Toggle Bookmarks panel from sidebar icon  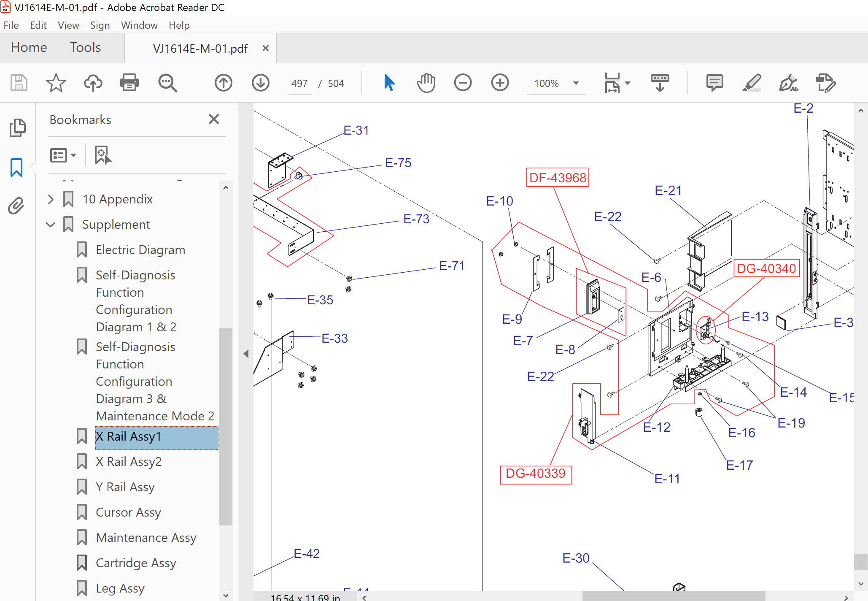[16, 168]
